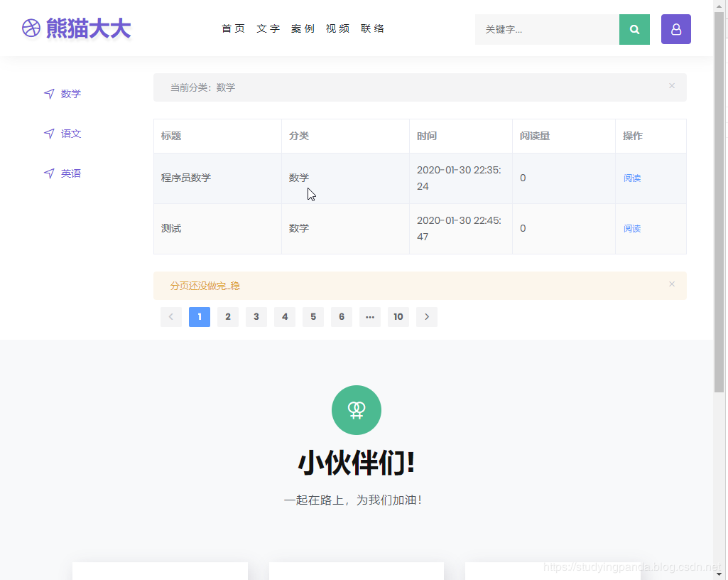This screenshot has height=580, width=728.
Task: Switch to the 视频 section
Action: pos(337,28)
